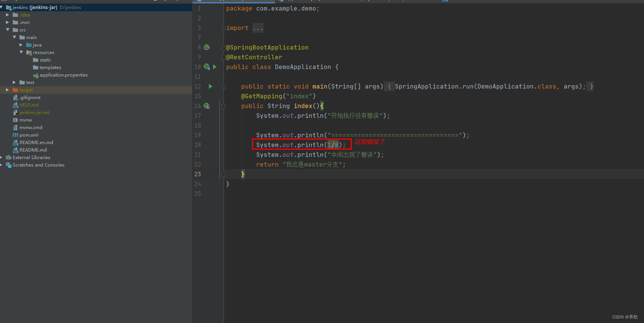644x323 pixels.
Task: Collapse the resources folder
Action: pos(21,52)
